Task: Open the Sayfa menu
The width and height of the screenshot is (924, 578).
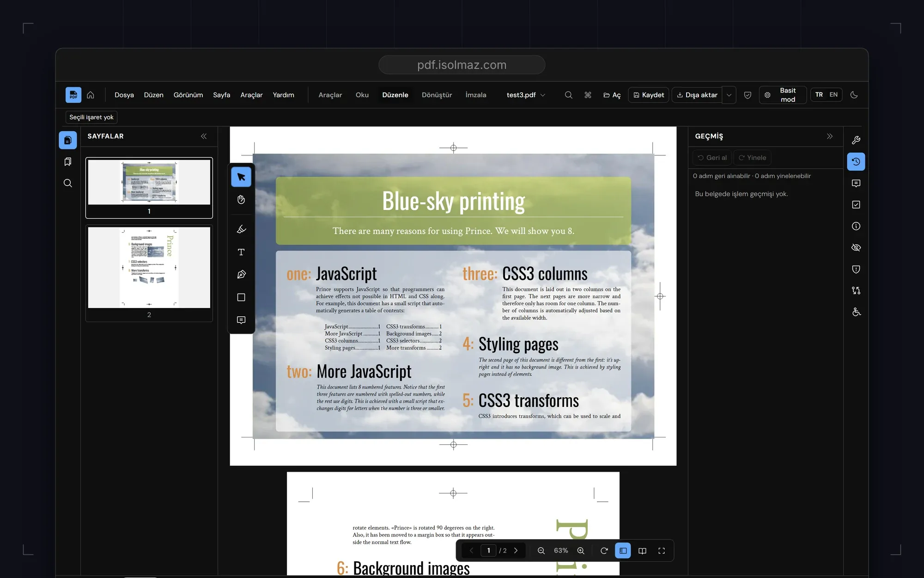Action: [x=222, y=95]
